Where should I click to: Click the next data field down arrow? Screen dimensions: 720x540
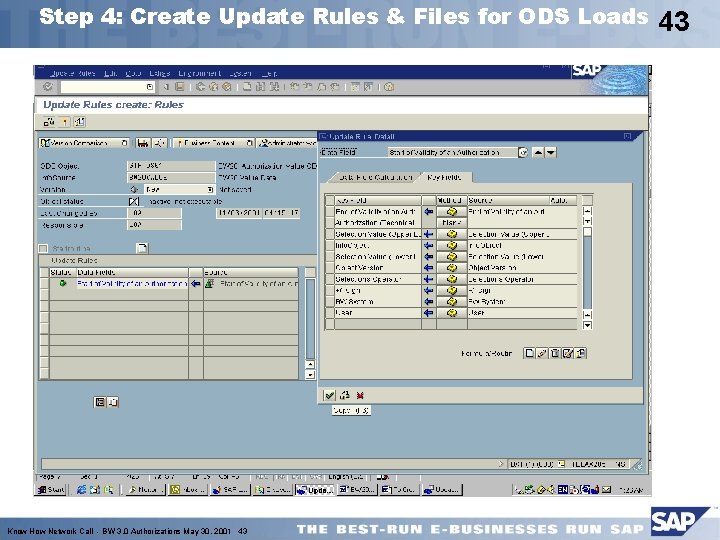point(551,152)
